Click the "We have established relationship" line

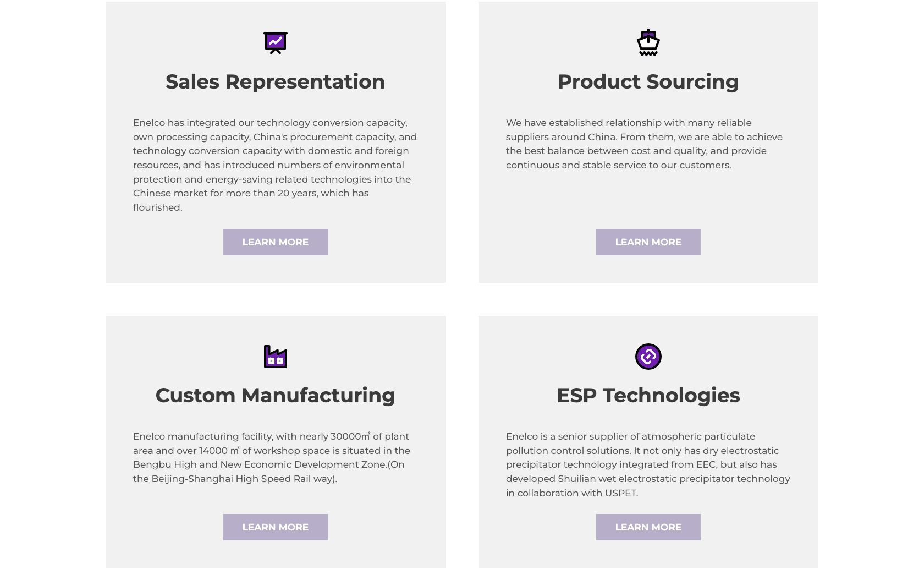coord(628,123)
